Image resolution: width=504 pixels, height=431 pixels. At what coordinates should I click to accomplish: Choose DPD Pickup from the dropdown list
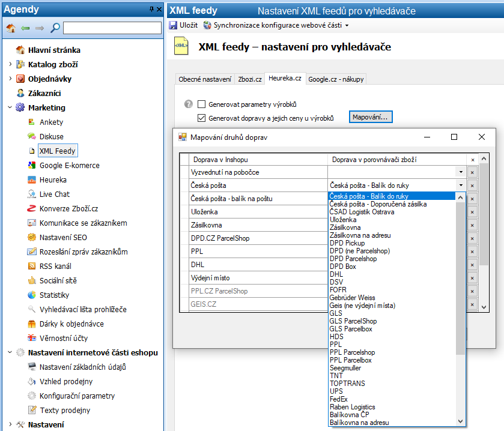click(347, 243)
